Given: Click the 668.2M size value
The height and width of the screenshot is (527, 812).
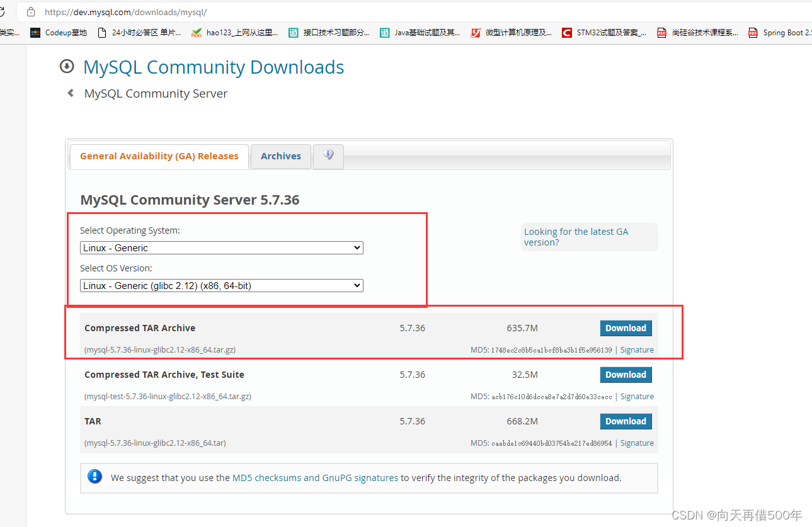Looking at the screenshot, I should (522, 421).
